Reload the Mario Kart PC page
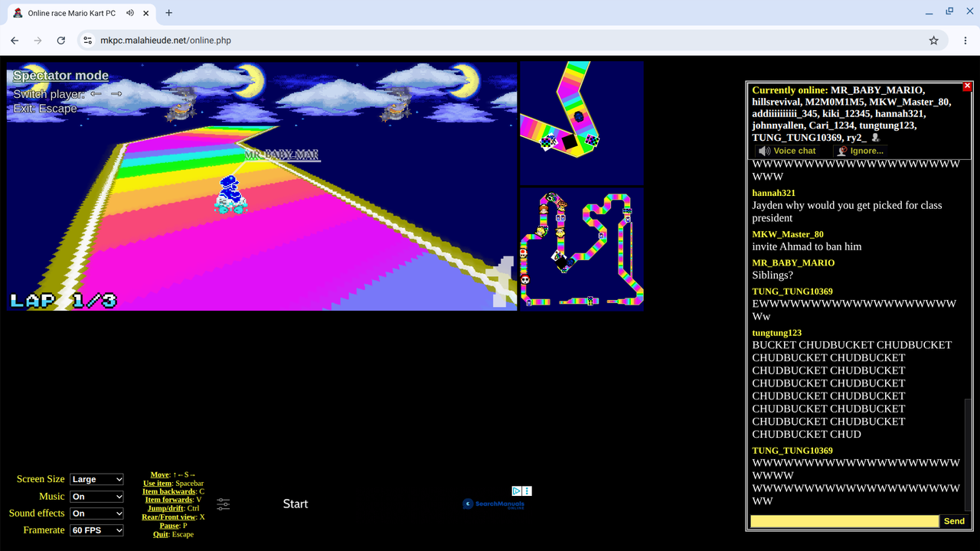Screen dimensions: 980x551 (61, 41)
